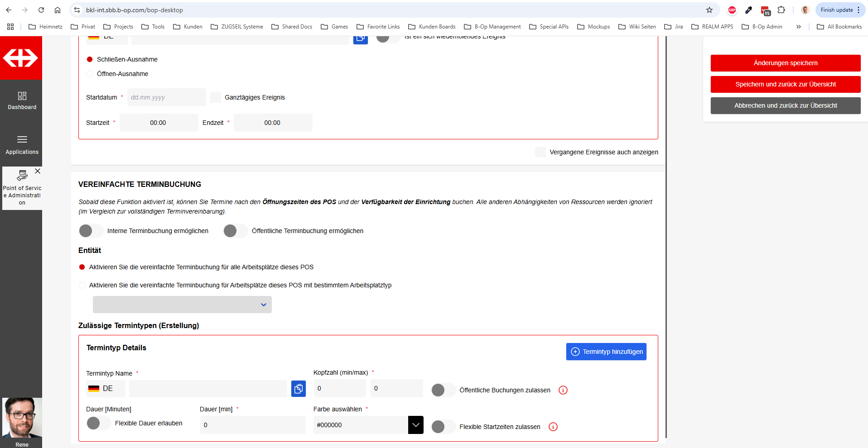The width and height of the screenshot is (868, 448).
Task: Show more hidden bookmarks chevron
Action: [x=799, y=27]
